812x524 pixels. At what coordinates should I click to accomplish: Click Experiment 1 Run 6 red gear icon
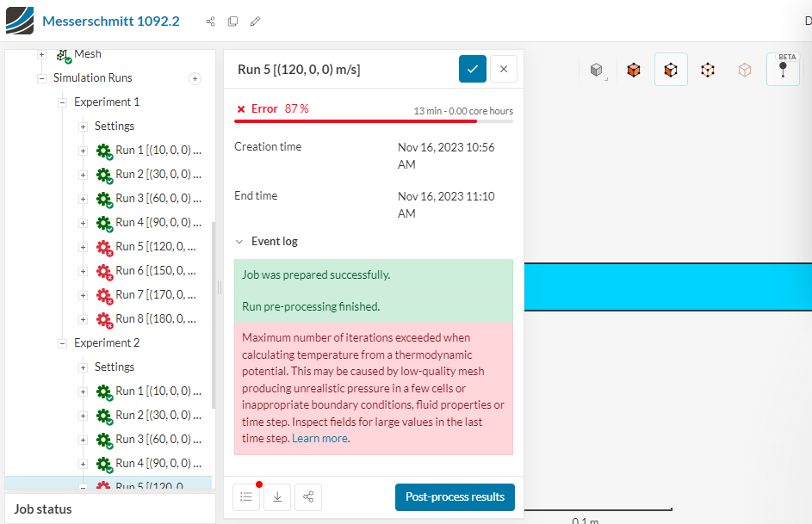point(104,272)
